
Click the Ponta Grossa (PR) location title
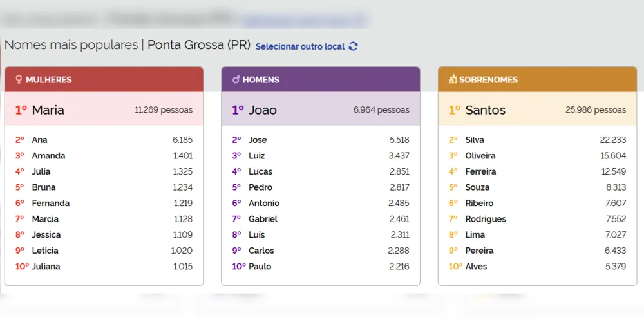[x=199, y=45]
